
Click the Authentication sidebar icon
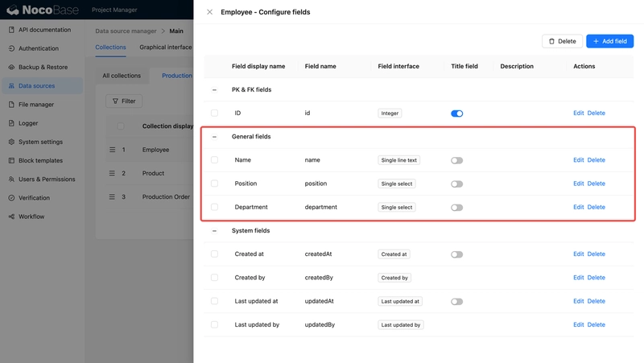click(11, 48)
